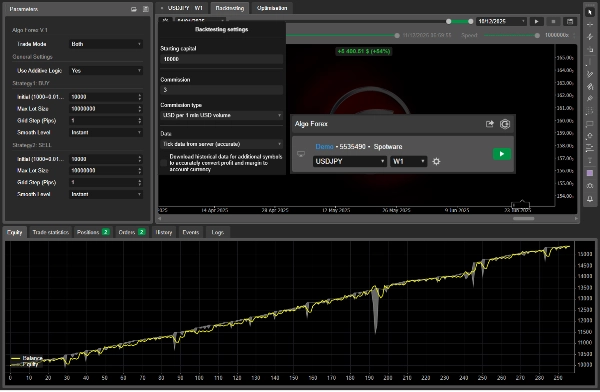
Task: Toggle the backtesting settings icon button
Action: click(x=165, y=20)
